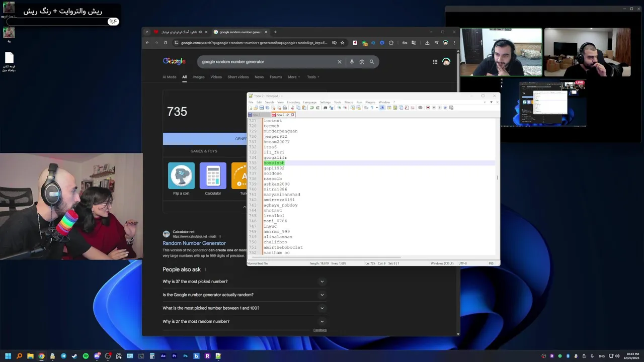The width and height of the screenshot is (644, 362).
Task: Click the date and time clock in the taskbar
Action: [x=632, y=356]
